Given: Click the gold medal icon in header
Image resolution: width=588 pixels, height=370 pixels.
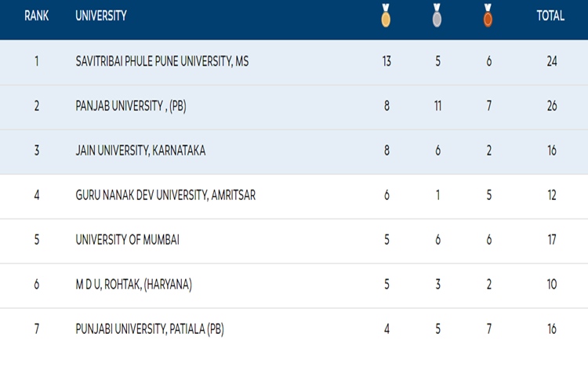Looking at the screenshot, I should pos(386,16).
